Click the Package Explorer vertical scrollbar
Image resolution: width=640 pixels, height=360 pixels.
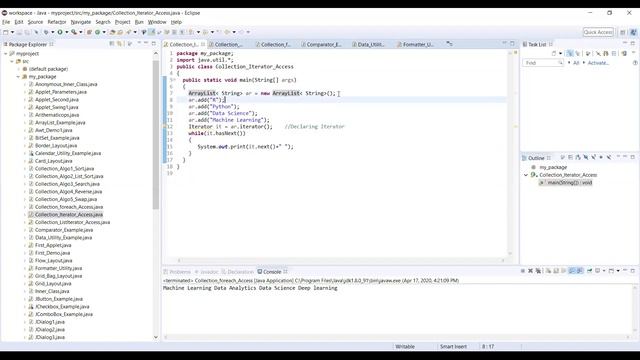pyautogui.click(x=156, y=135)
